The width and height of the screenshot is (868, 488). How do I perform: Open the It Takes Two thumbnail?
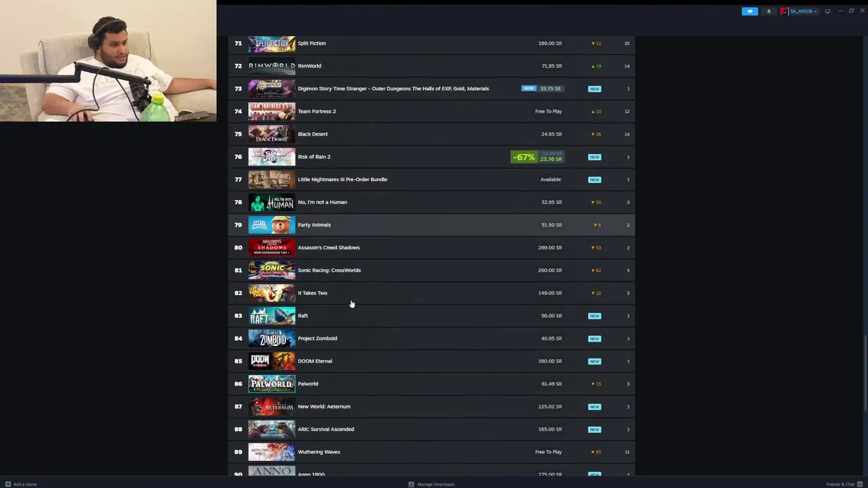click(271, 293)
